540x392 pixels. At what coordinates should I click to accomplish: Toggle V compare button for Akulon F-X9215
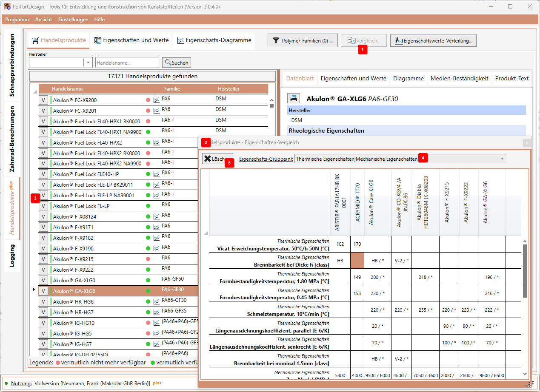tap(43, 259)
